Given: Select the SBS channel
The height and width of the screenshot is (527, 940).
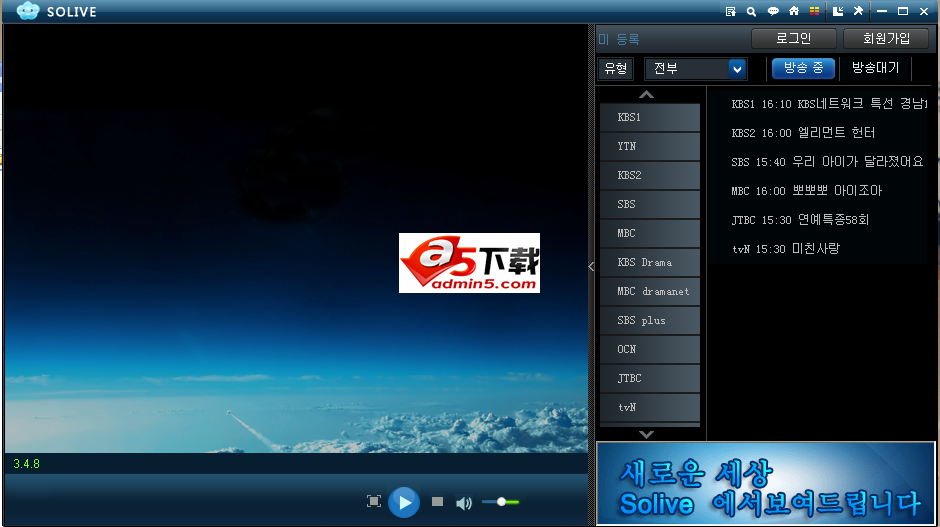Looking at the screenshot, I should (x=650, y=204).
